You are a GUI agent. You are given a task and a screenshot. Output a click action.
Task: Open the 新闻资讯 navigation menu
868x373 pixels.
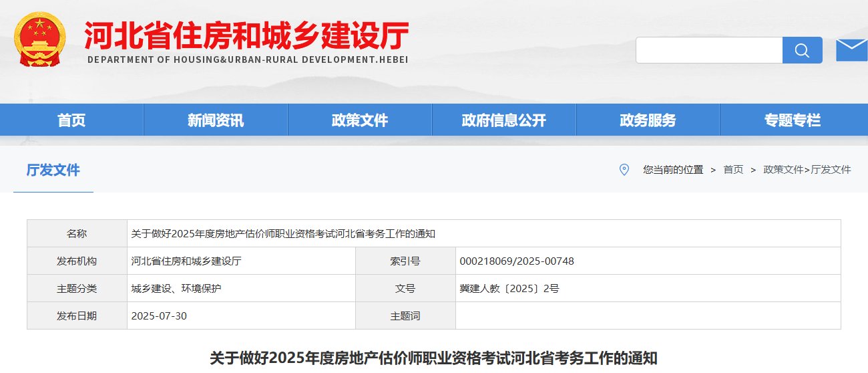pyautogui.click(x=216, y=120)
